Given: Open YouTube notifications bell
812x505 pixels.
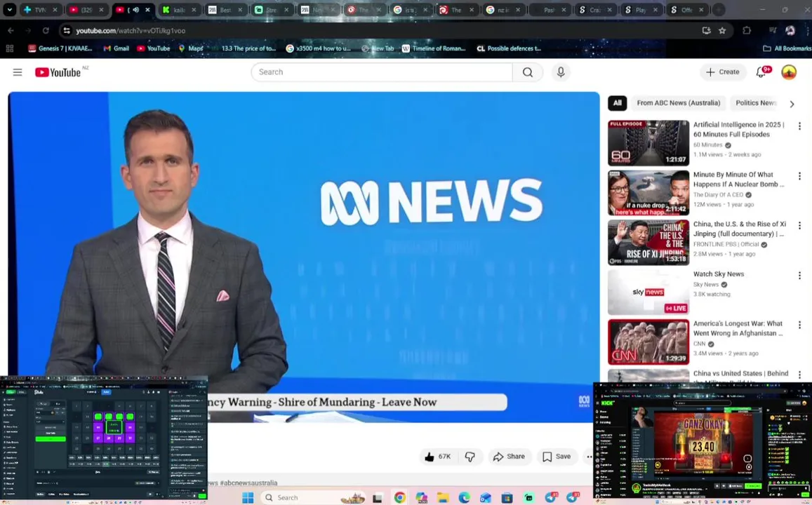Looking at the screenshot, I should [761, 72].
